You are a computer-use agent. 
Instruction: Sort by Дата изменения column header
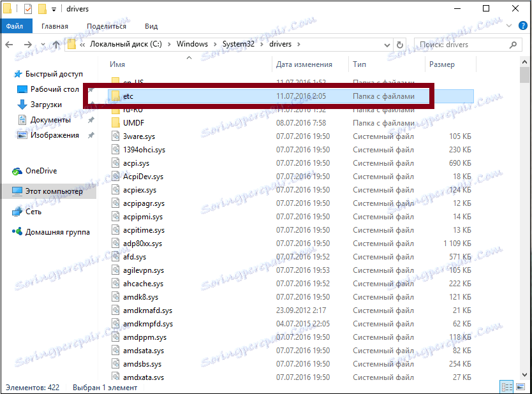tap(304, 64)
